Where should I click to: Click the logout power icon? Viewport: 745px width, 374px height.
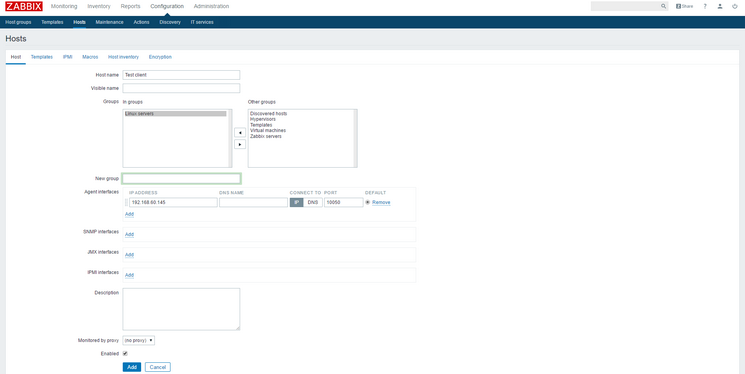tap(735, 6)
